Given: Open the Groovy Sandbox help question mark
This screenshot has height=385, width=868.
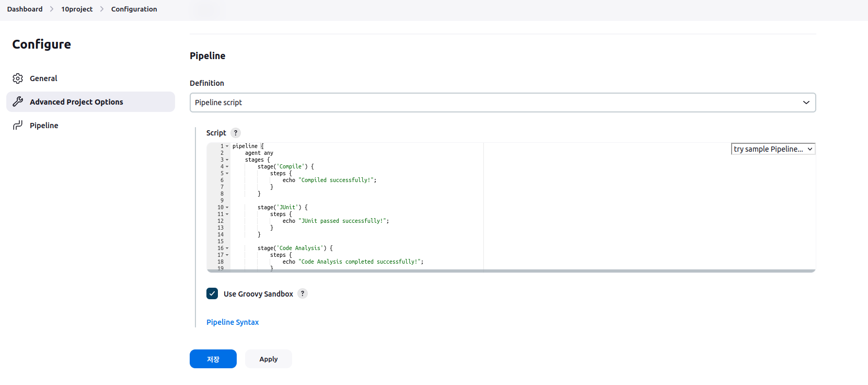Looking at the screenshot, I should pos(303,293).
